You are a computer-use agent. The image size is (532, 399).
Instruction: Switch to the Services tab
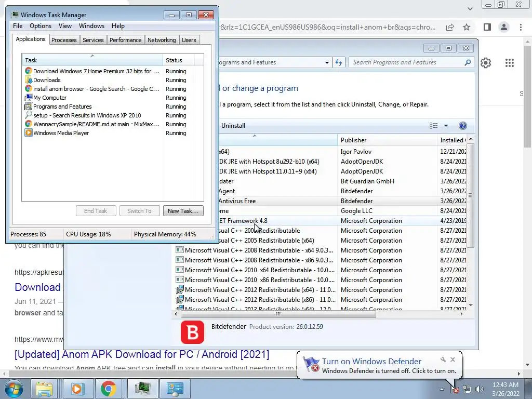(x=93, y=40)
